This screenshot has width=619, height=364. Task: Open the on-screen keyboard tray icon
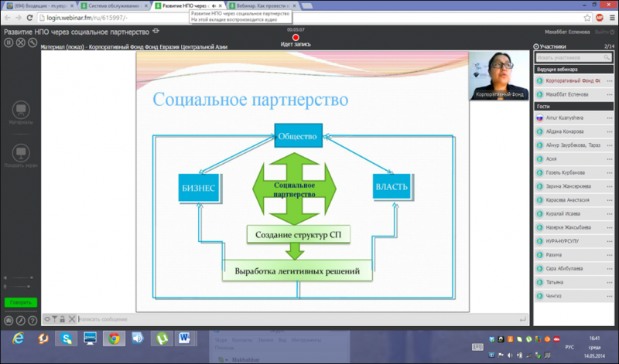477,347
